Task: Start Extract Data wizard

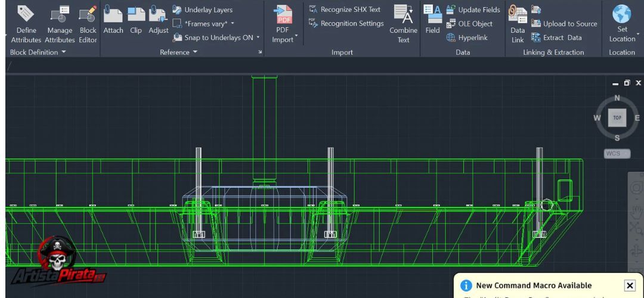Action: point(556,38)
